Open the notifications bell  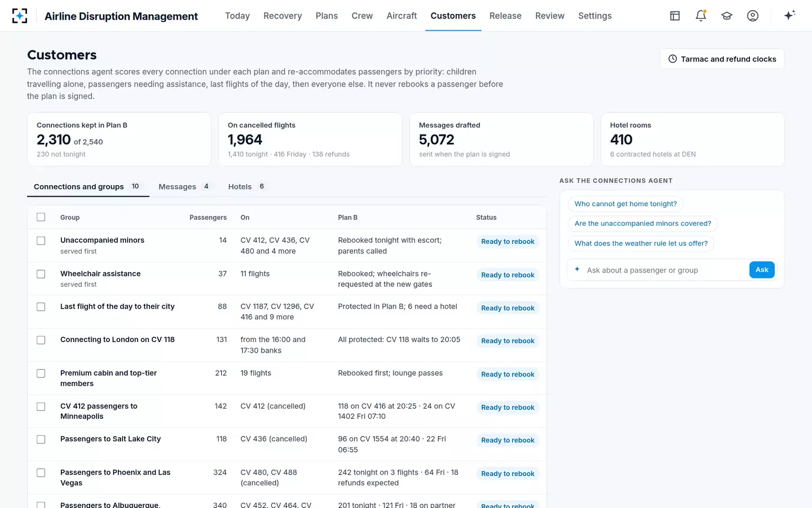pos(701,16)
